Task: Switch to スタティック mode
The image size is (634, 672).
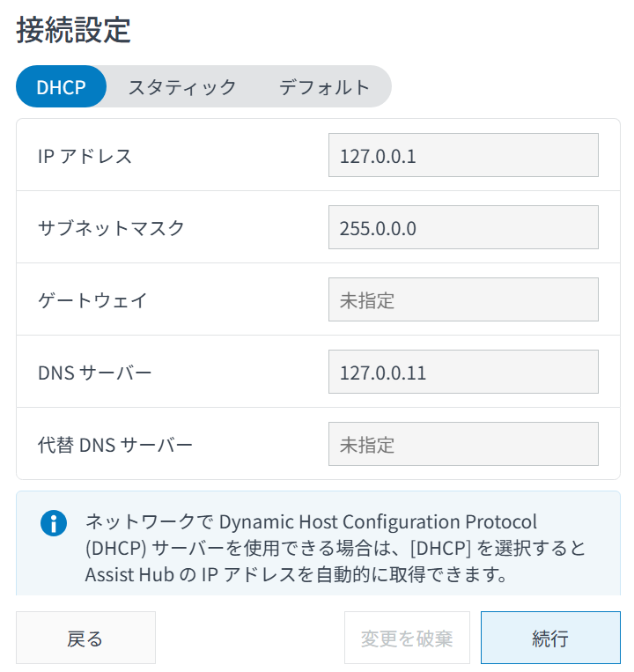Action: tap(182, 87)
